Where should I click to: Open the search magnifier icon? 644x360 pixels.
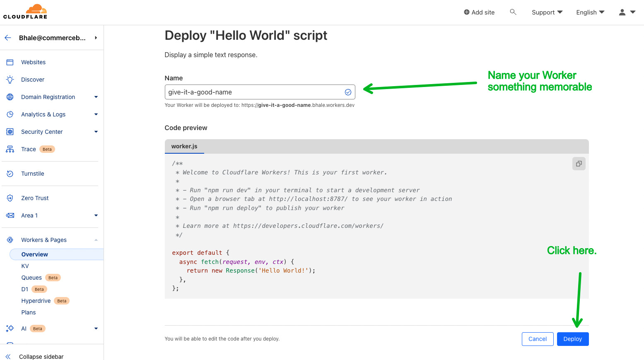pyautogui.click(x=513, y=12)
